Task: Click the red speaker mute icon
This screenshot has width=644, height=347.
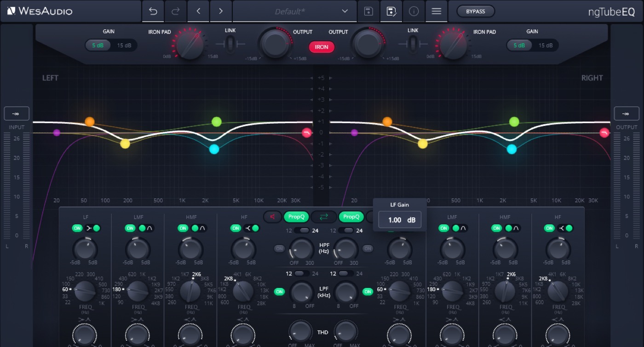Action: point(272,216)
